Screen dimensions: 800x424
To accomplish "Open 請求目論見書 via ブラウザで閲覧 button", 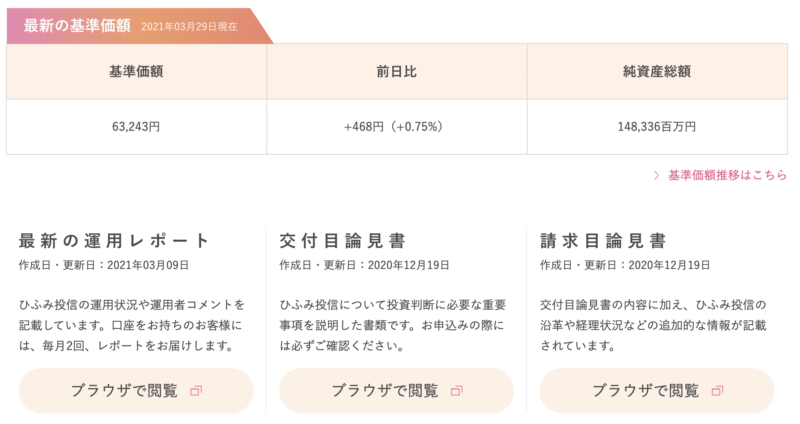I will (657, 390).
